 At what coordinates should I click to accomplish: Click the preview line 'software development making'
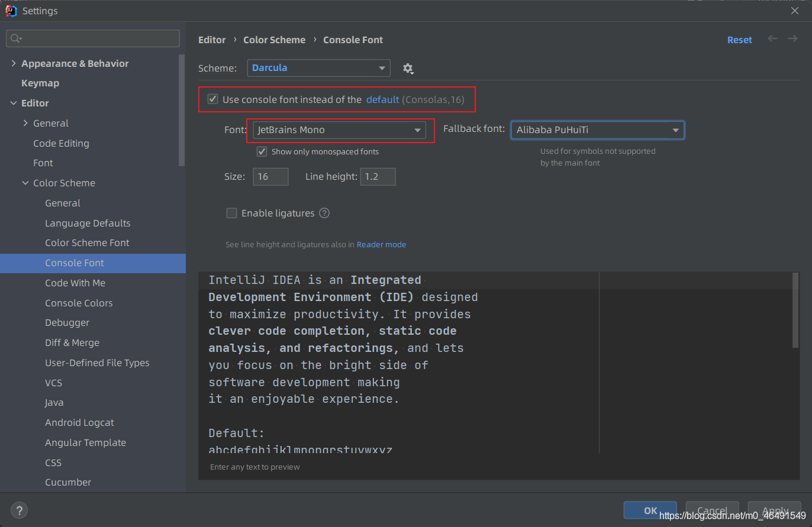304,382
